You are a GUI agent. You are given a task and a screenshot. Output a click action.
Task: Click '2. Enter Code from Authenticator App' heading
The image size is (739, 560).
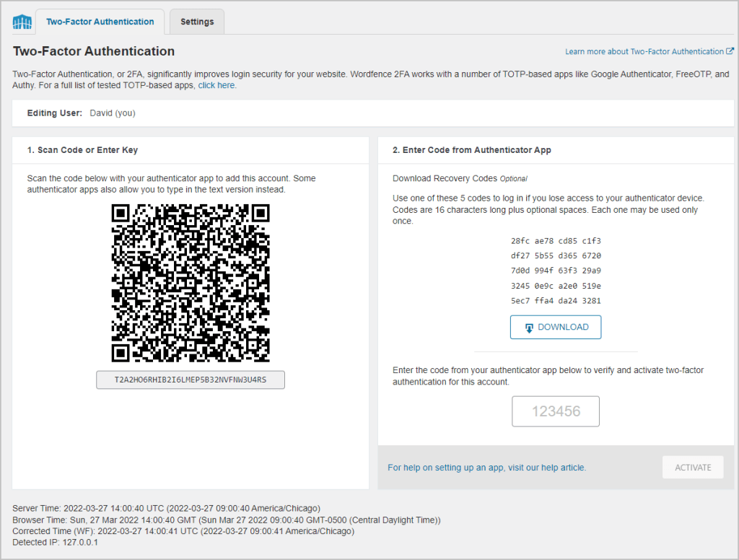point(472,150)
